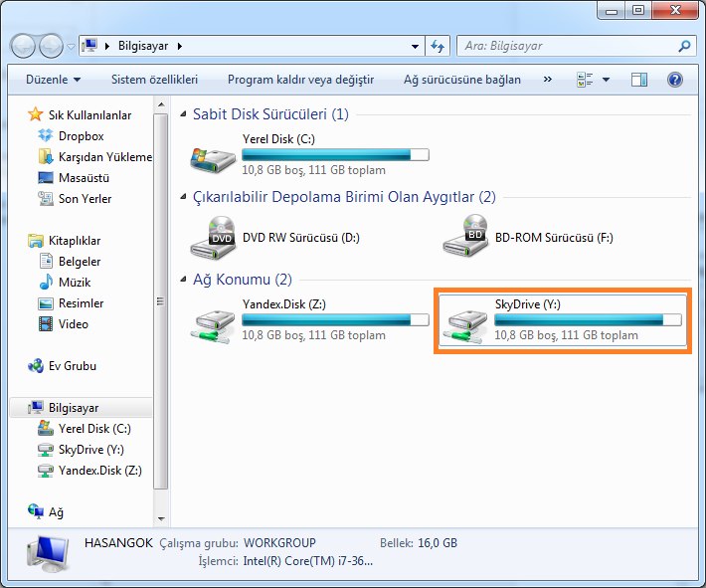Select Kitaplıklar in the sidebar
This screenshot has width=706, height=588.
[x=65, y=241]
